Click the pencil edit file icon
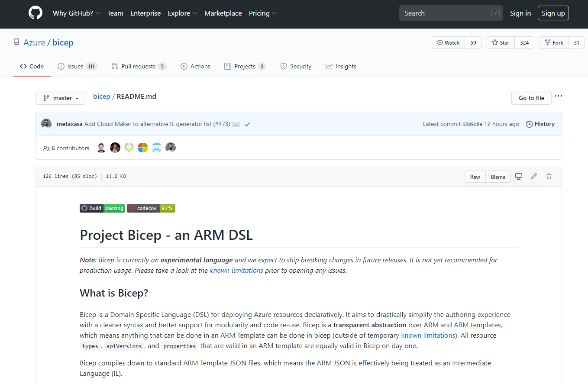Viewport: 588px width, 384px height. (x=534, y=176)
